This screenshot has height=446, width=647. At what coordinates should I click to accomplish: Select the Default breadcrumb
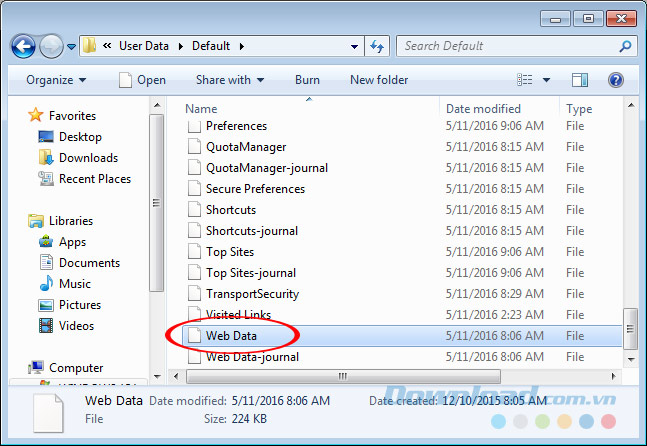[211, 46]
